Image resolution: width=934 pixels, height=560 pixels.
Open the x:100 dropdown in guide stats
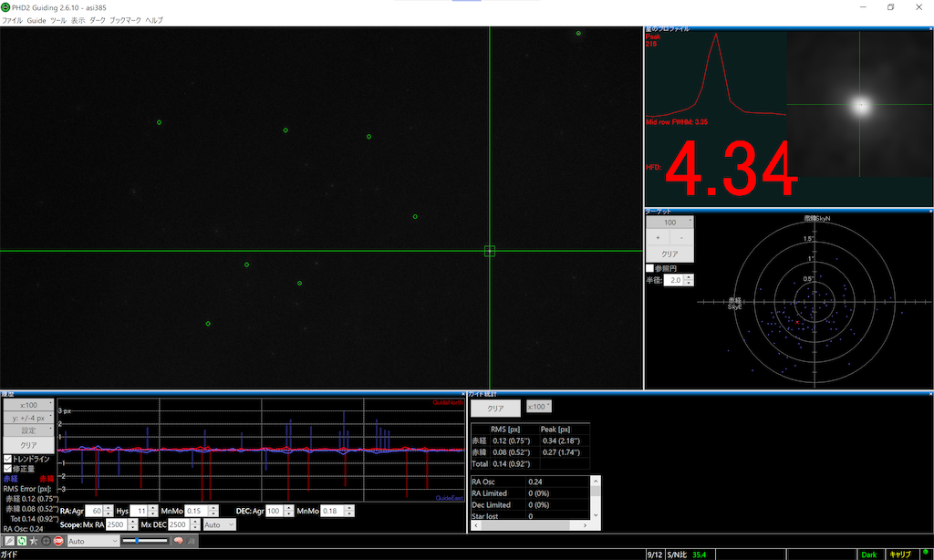coord(538,407)
